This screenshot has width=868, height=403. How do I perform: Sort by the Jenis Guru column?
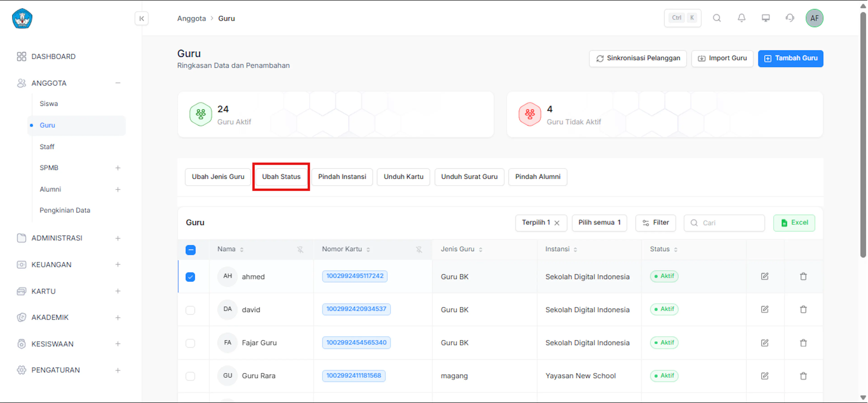[481, 249]
